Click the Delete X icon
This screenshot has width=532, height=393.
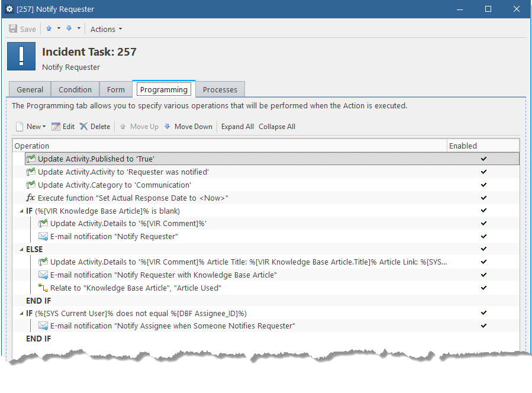click(x=83, y=126)
